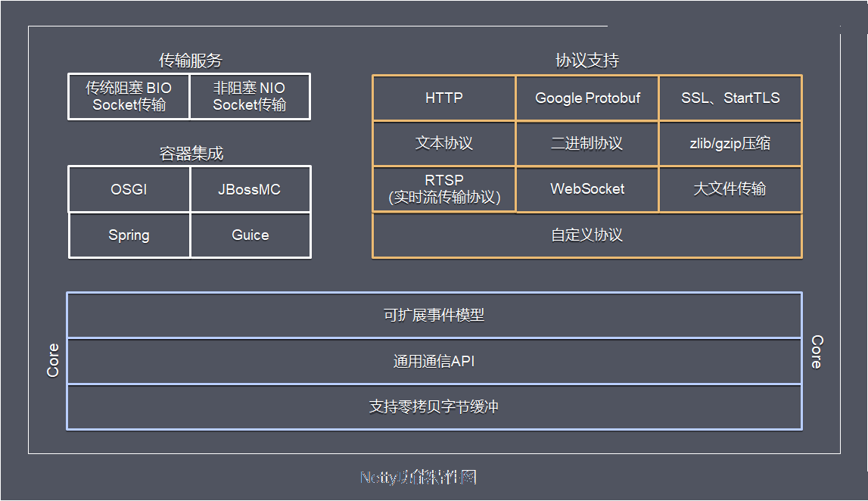This screenshot has width=868, height=501.
Task: Select the WebSocket box
Action: (587, 189)
